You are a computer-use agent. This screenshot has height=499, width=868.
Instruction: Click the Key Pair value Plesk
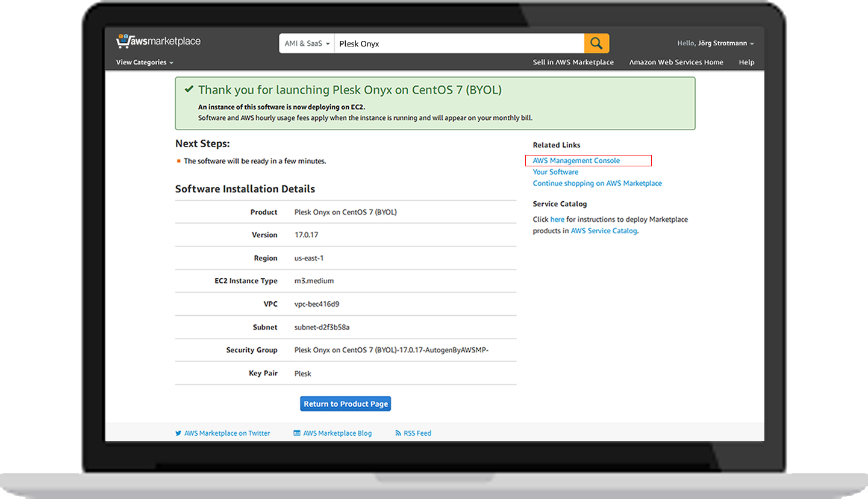pyautogui.click(x=303, y=374)
